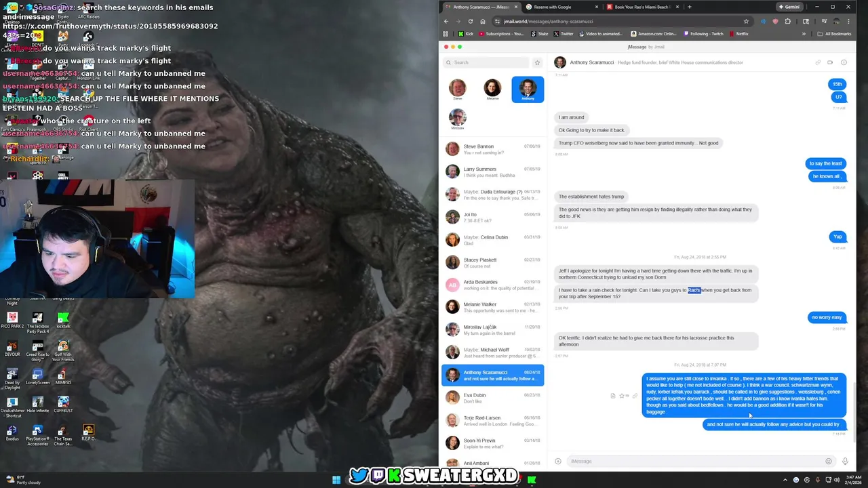Open the R.E.P.O. desktop shortcut
This screenshot has width=868, height=488.
[88, 433]
